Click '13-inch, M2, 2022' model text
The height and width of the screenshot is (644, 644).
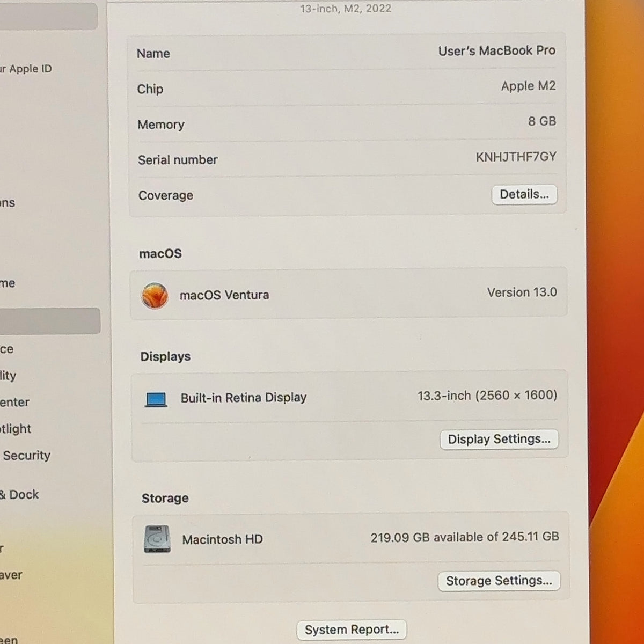346,8
